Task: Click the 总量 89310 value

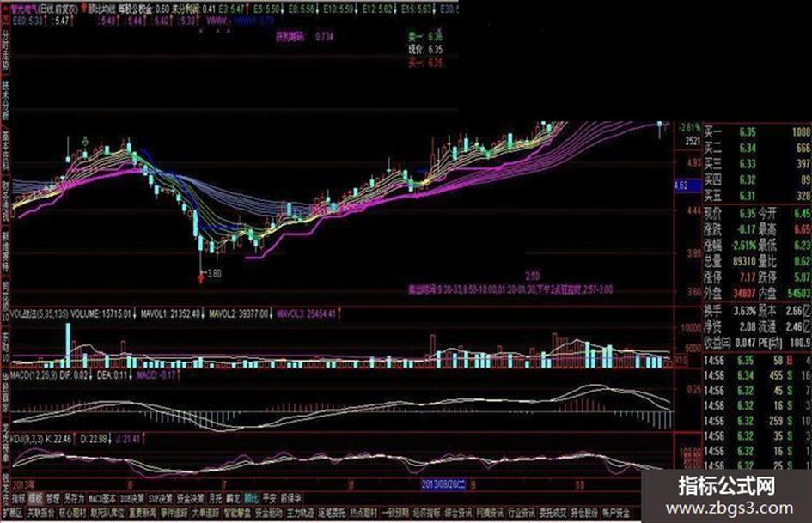Action: pyautogui.click(x=745, y=261)
